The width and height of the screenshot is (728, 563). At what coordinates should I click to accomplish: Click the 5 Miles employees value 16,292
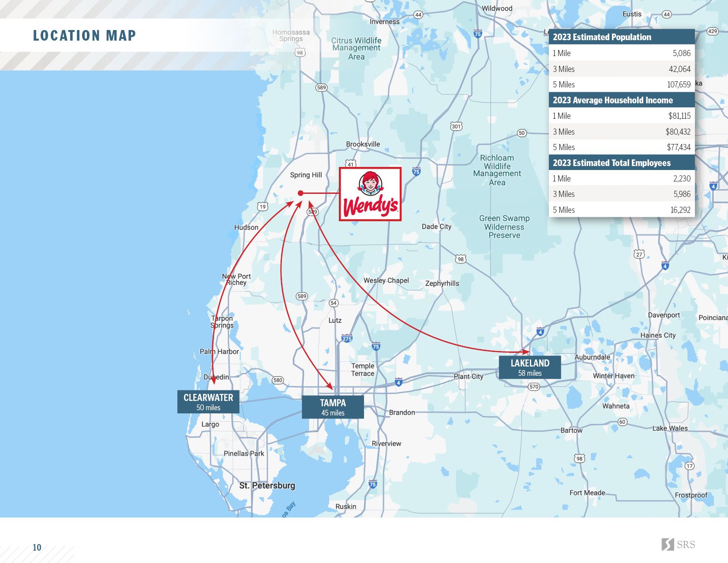click(680, 210)
